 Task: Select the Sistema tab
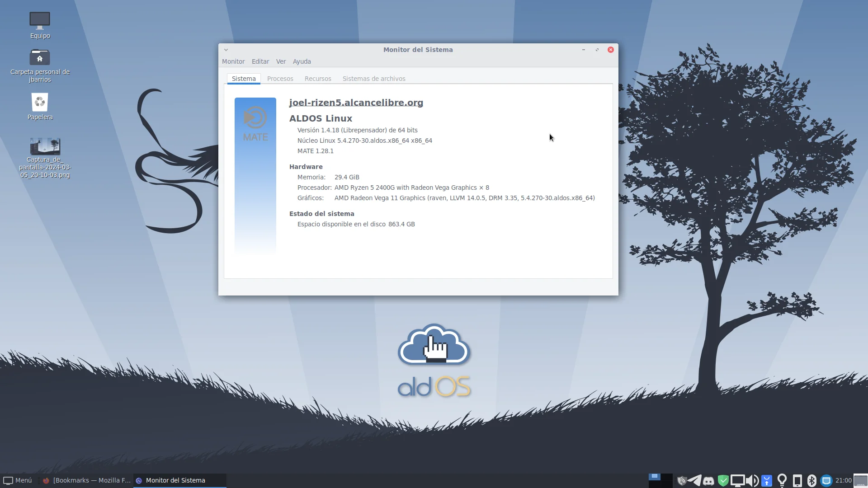(244, 79)
